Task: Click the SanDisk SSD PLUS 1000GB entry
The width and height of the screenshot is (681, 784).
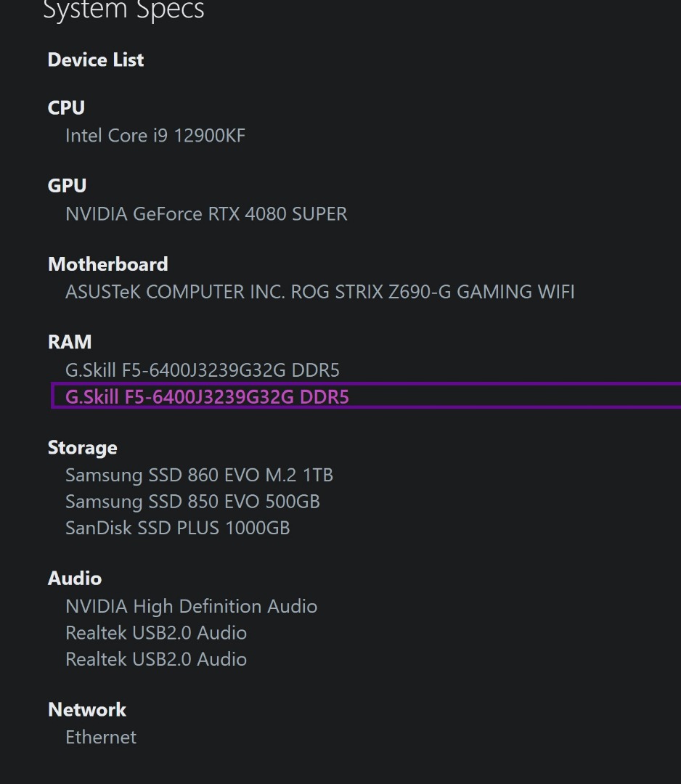Action: coord(176,528)
